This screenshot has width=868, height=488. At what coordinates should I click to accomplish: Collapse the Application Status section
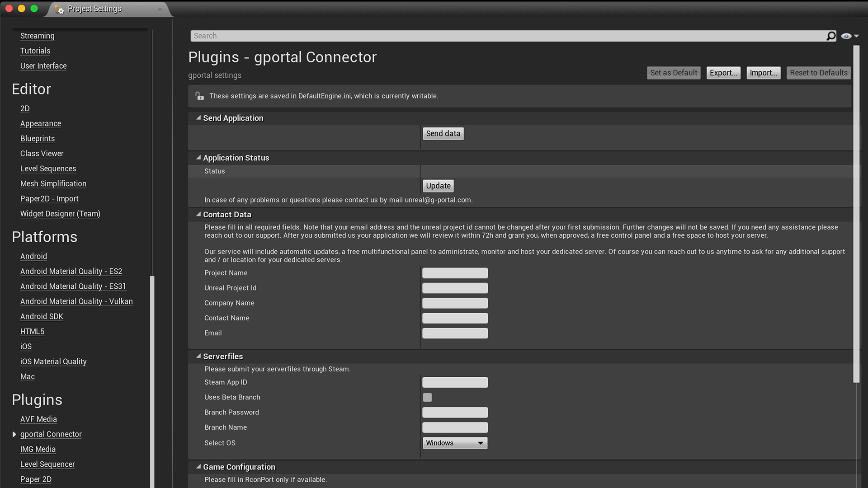pyautogui.click(x=198, y=158)
